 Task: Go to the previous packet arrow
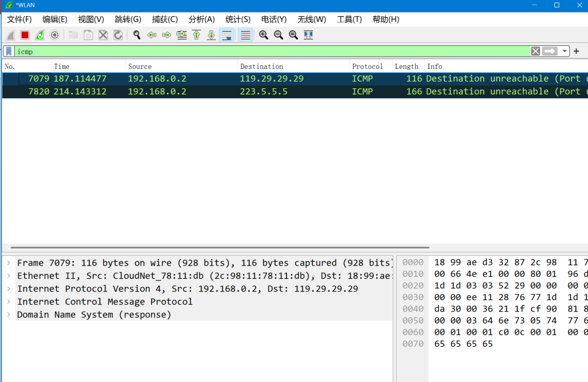point(152,35)
